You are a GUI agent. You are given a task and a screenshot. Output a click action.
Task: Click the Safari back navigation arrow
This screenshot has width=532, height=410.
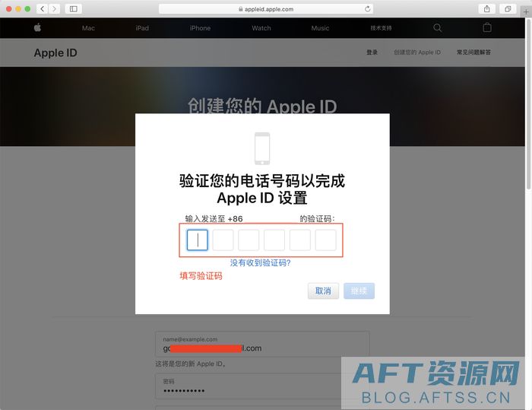click(x=41, y=8)
